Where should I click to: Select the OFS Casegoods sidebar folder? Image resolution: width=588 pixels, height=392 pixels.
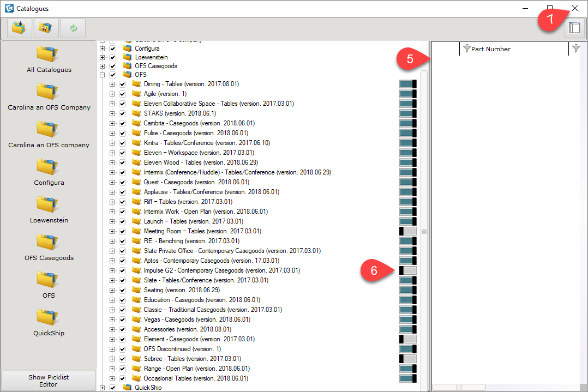point(49,248)
